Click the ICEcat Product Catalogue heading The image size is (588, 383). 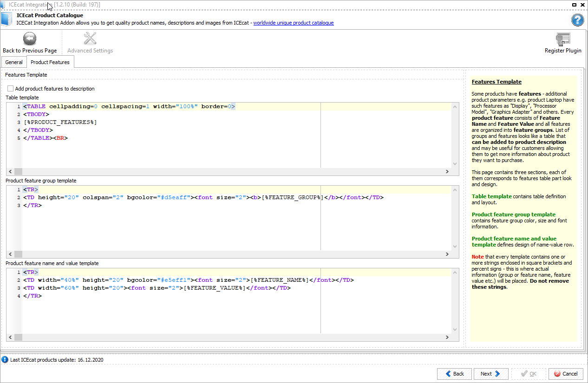[x=50, y=15]
